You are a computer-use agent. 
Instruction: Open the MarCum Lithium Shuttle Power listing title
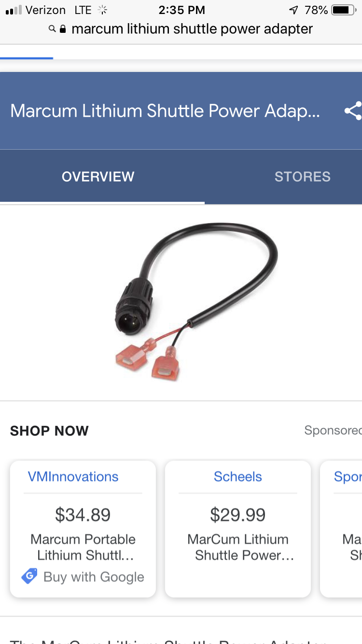(238, 547)
